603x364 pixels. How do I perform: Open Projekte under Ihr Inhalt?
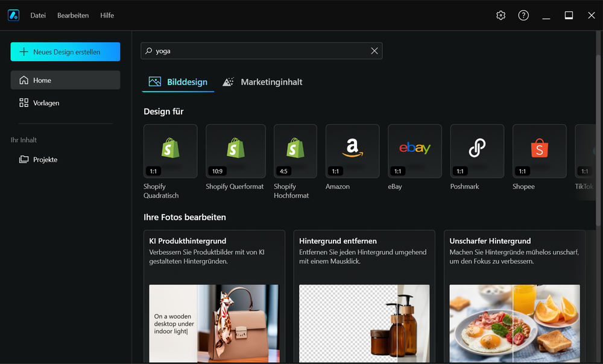(x=45, y=159)
